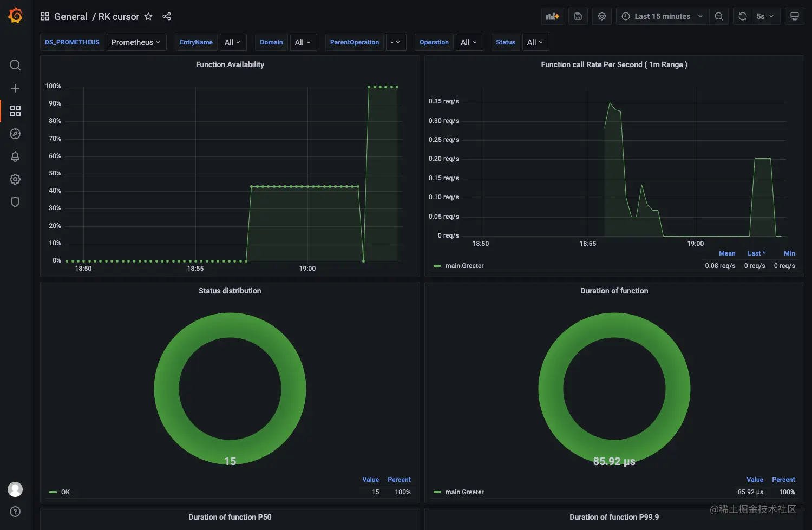Open the Alerting bell icon

(x=15, y=156)
